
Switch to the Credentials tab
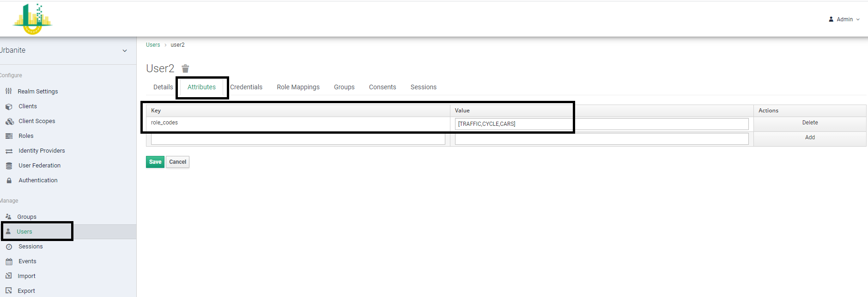(x=246, y=87)
